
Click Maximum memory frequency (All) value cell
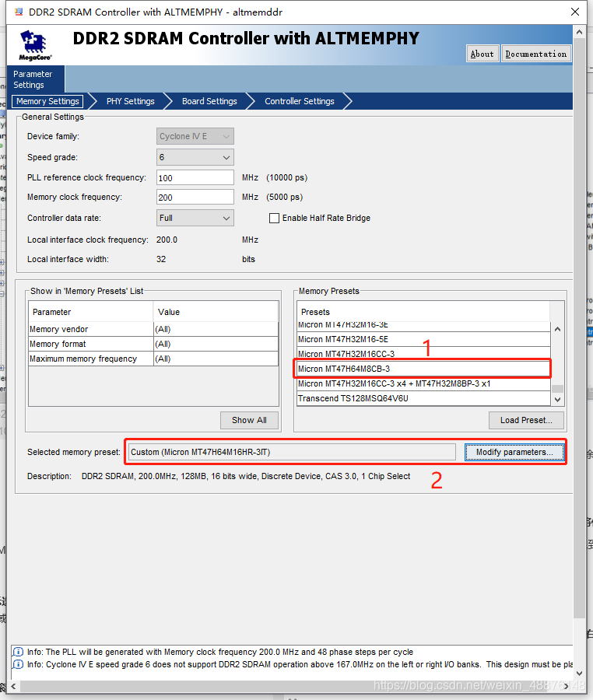coord(216,359)
